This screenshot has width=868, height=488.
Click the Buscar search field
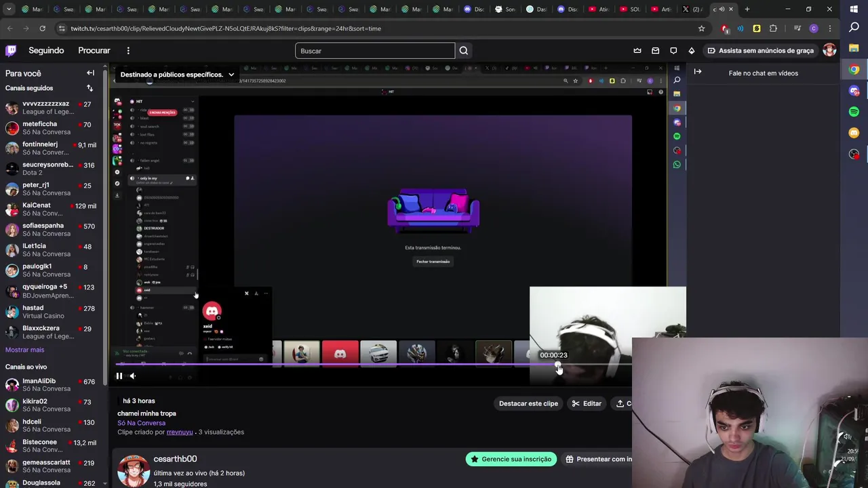tap(375, 51)
